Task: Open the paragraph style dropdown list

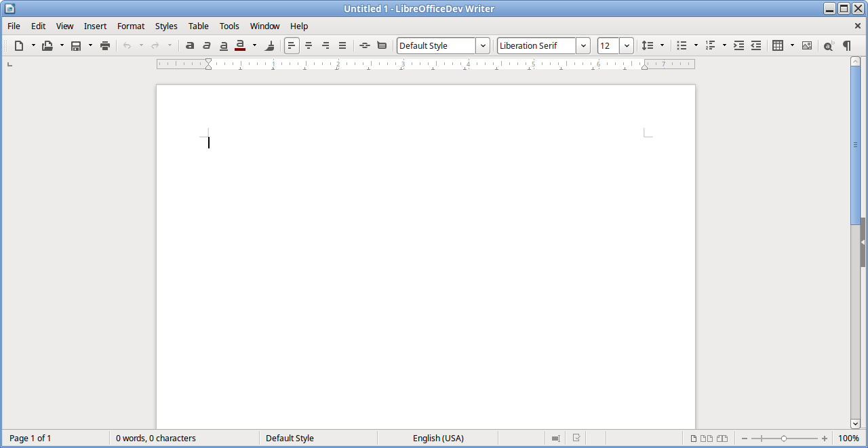Action: [483, 45]
